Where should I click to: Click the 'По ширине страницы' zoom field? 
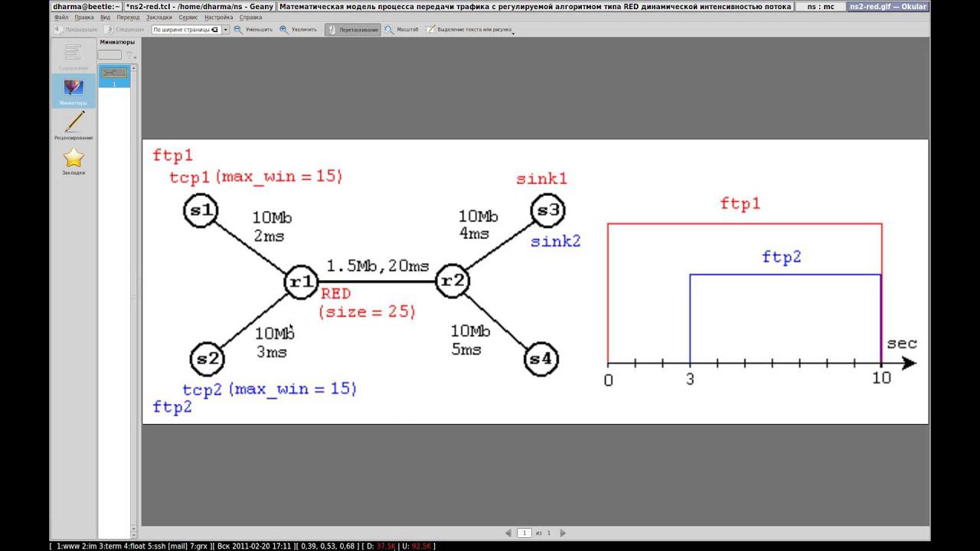point(186,30)
